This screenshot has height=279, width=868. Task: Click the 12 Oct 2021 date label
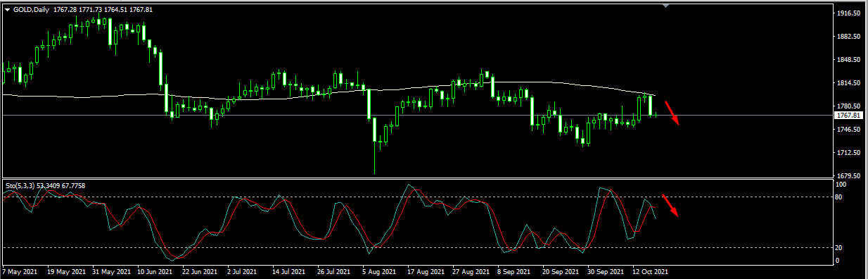(649, 271)
